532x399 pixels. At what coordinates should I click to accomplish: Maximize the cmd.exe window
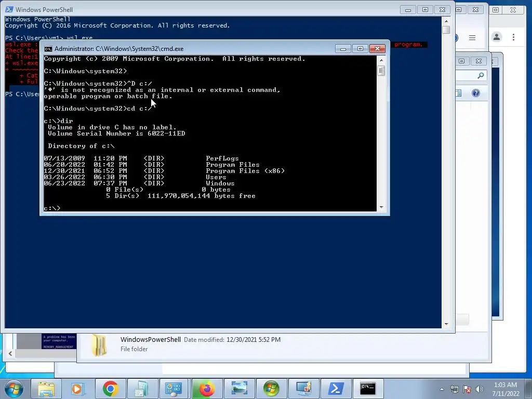pyautogui.click(x=360, y=49)
